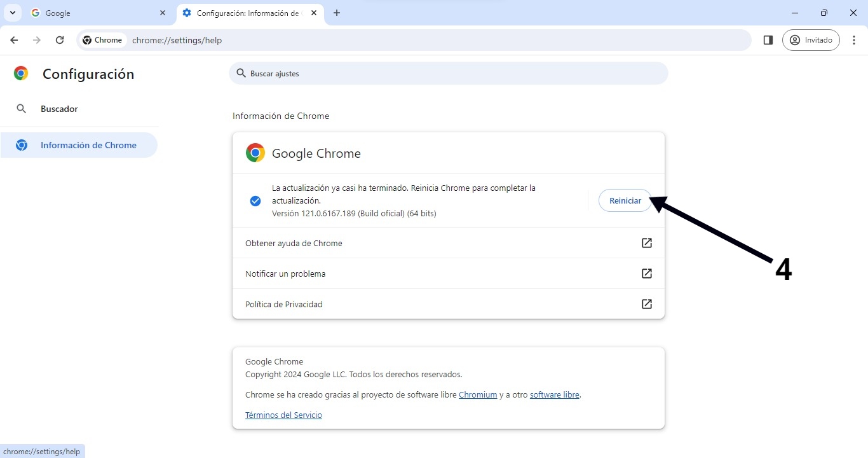This screenshot has height=458, width=868.
Task: Click the Buscador search icon in sidebar
Action: coord(22,109)
